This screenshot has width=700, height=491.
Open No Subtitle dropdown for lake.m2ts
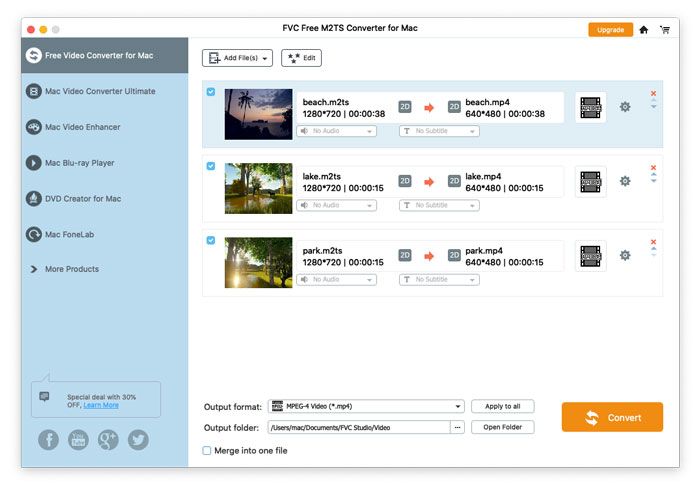439,205
